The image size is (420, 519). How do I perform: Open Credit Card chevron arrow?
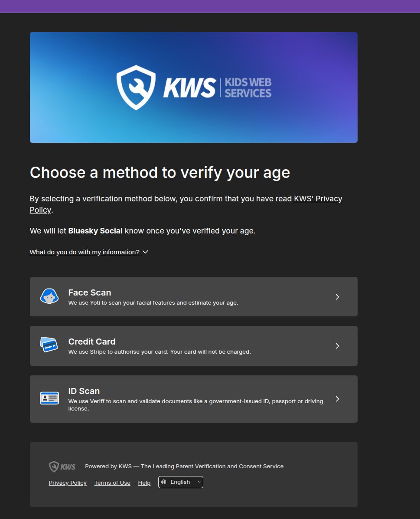click(x=337, y=346)
